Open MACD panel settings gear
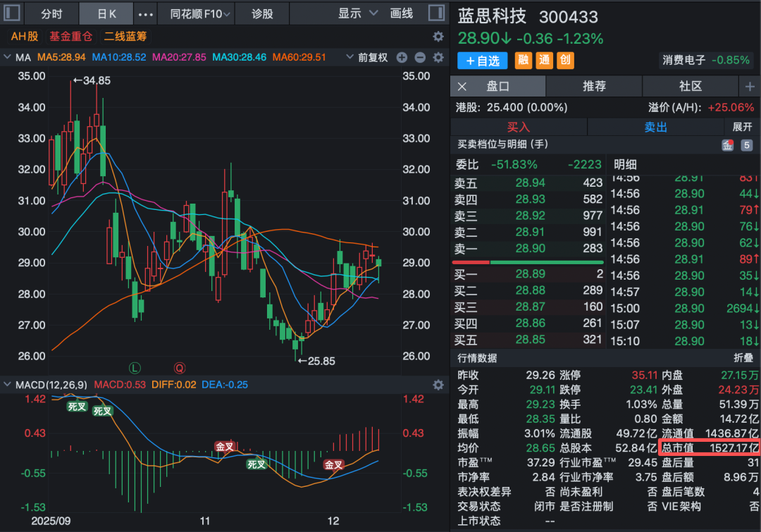The image size is (761, 532). tap(438, 385)
